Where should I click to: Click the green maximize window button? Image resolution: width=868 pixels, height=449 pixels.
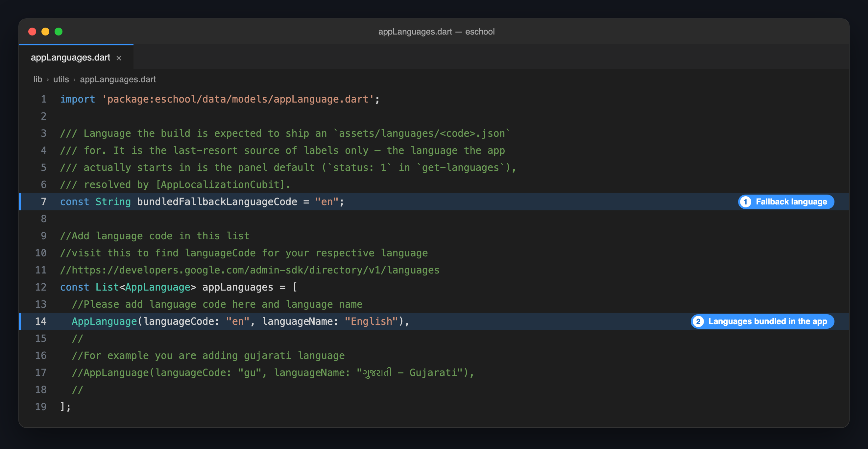(x=59, y=32)
